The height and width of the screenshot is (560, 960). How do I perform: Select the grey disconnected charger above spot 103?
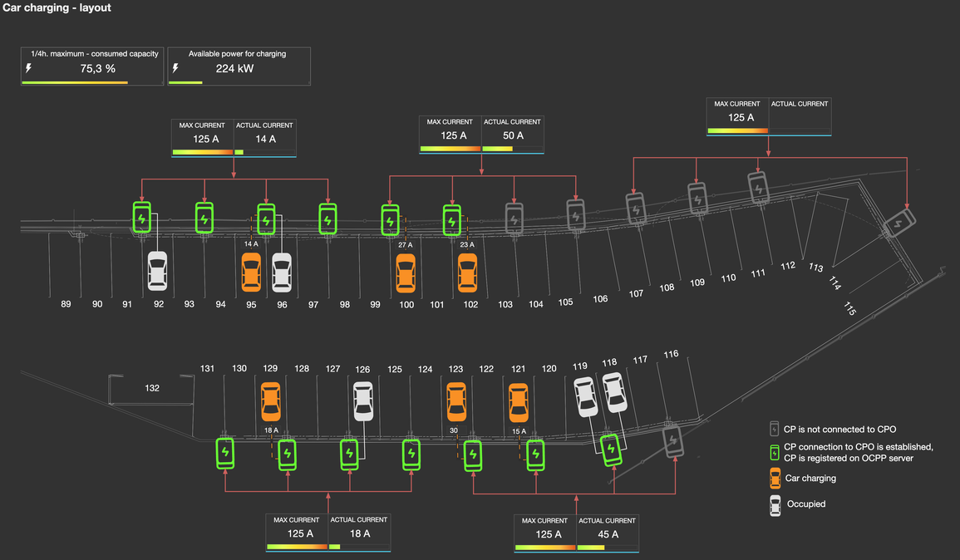pyautogui.click(x=514, y=219)
